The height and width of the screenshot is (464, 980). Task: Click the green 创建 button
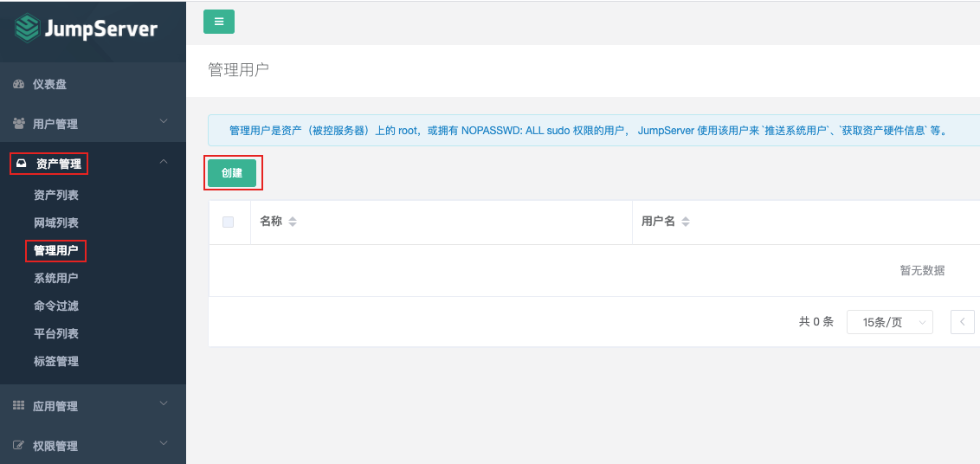232,173
